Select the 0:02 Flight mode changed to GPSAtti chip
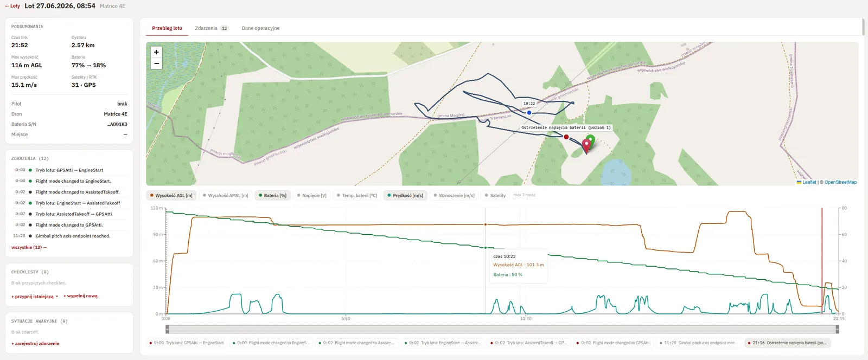 point(613,343)
